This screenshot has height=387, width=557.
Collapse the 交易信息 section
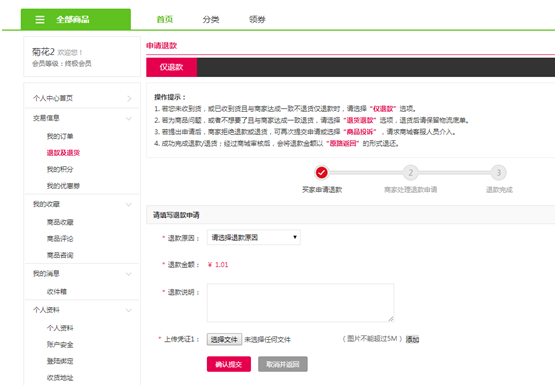pyautogui.click(x=129, y=119)
